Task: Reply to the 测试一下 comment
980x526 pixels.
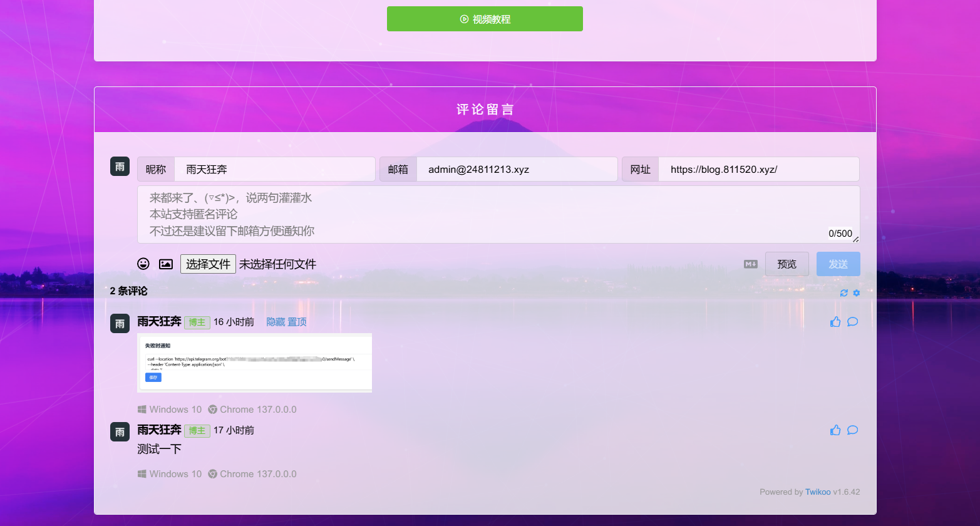Action: (852, 430)
